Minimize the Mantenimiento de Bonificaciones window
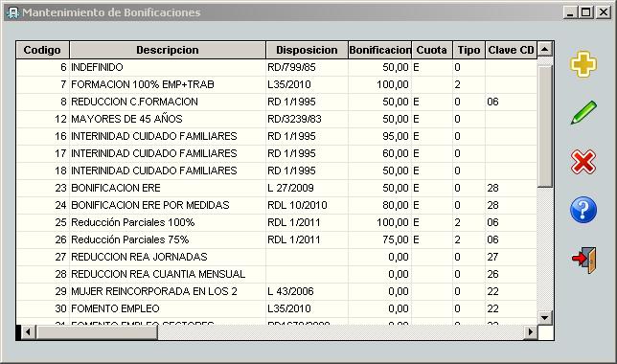This screenshot has width=617, height=364. (x=570, y=12)
